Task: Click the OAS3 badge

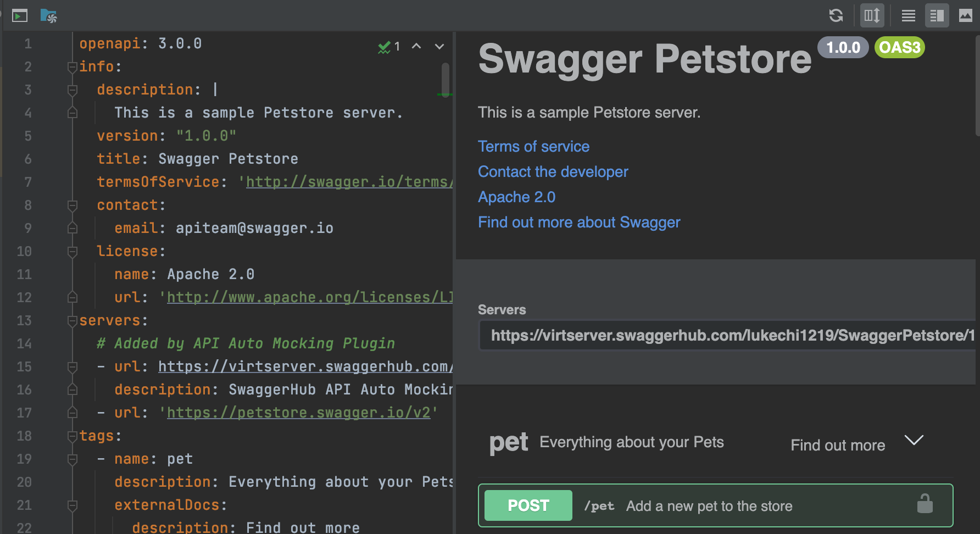Action: pyautogui.click(x=900, y=47)
